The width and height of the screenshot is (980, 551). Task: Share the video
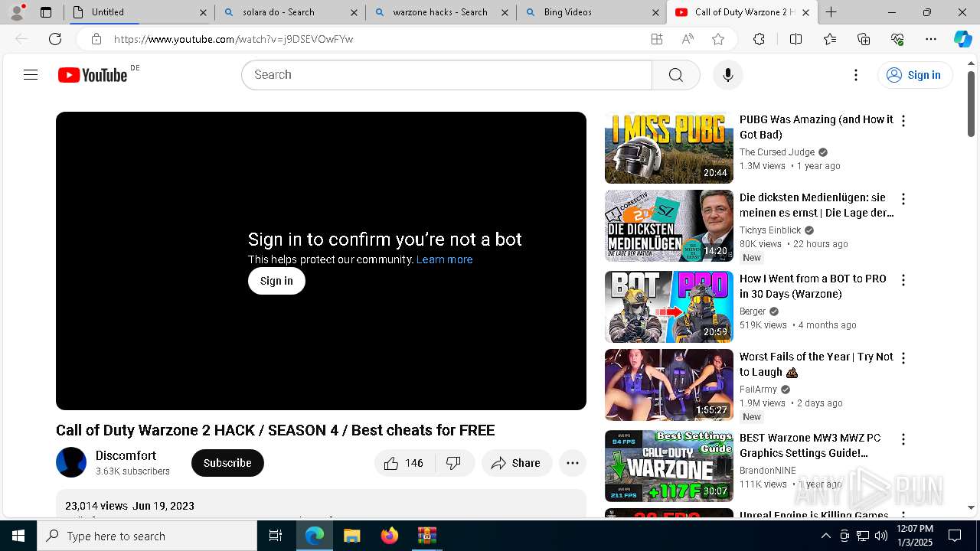(x=517, y=463)
